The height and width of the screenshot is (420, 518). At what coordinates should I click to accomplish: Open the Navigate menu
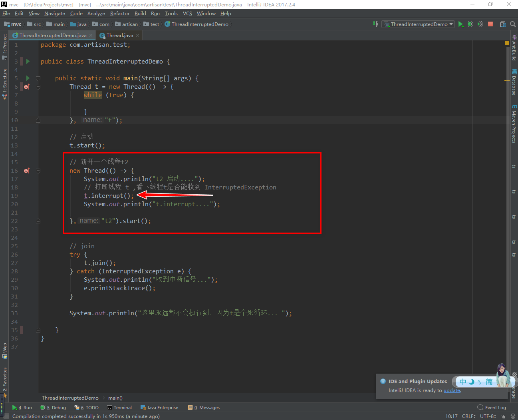pos(55,13)
